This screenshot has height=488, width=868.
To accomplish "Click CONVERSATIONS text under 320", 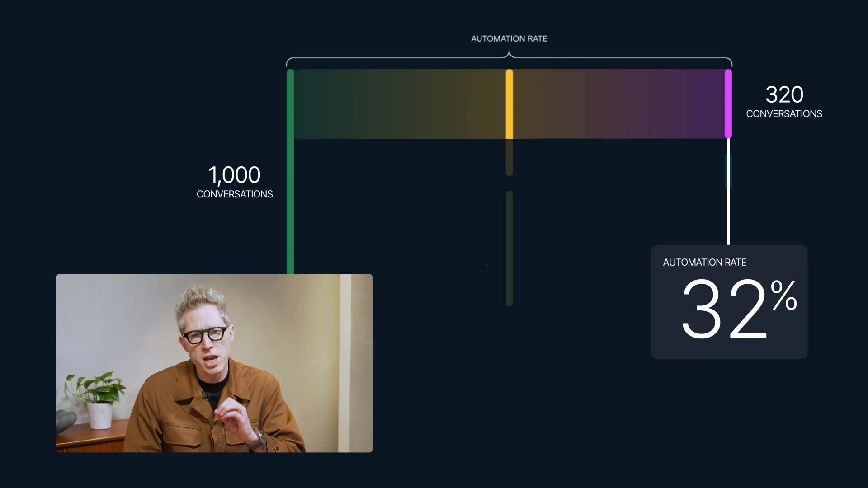I will pyautogui.click(x=784, y=114).
